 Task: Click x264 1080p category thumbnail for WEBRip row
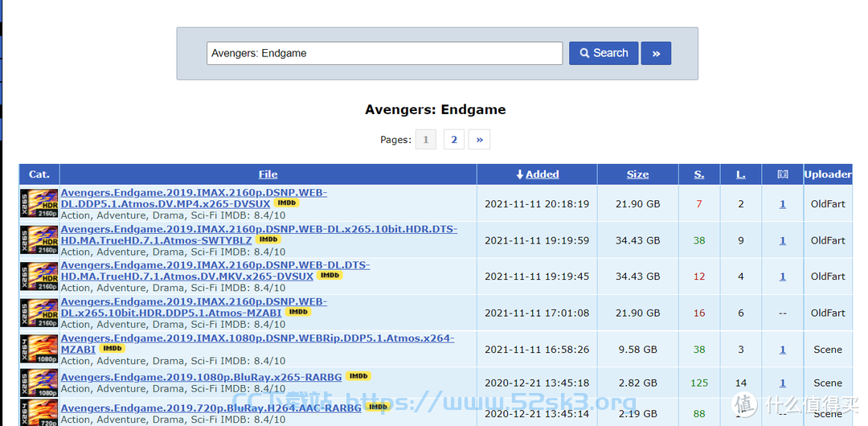coord(39,349)
